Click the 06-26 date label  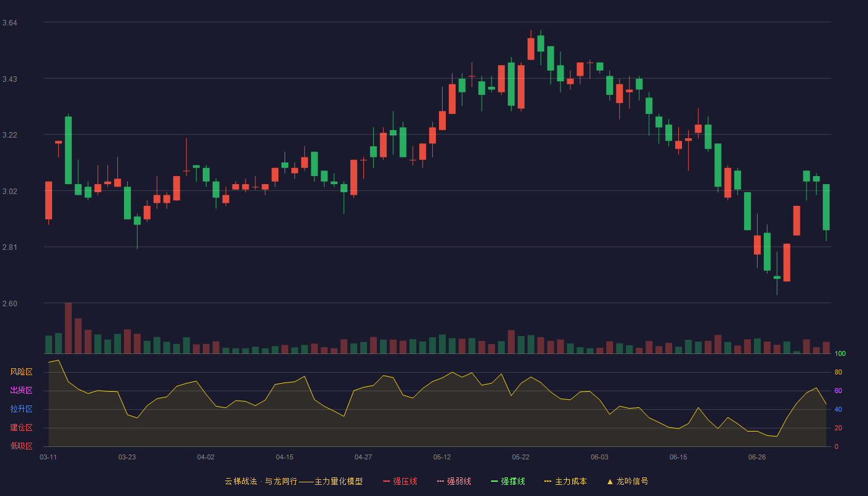click(757, 457)
